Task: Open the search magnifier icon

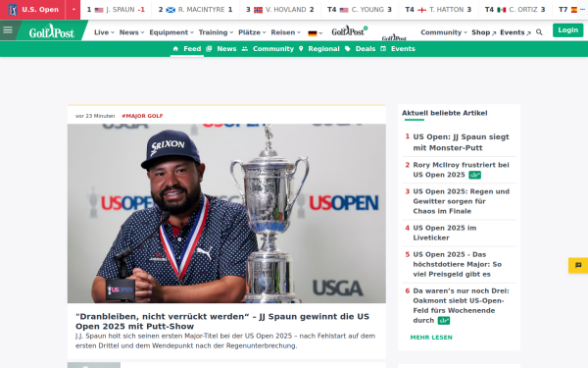Action: (539, 32)
